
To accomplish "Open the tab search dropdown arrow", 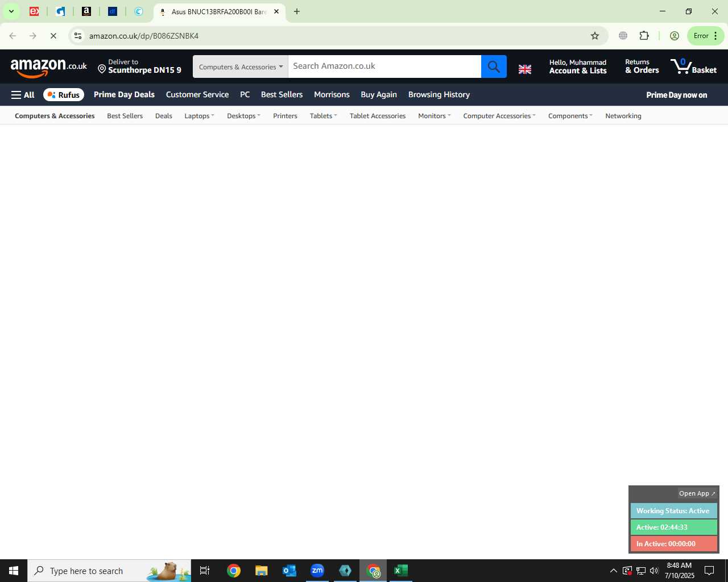I will pos(11,11).
